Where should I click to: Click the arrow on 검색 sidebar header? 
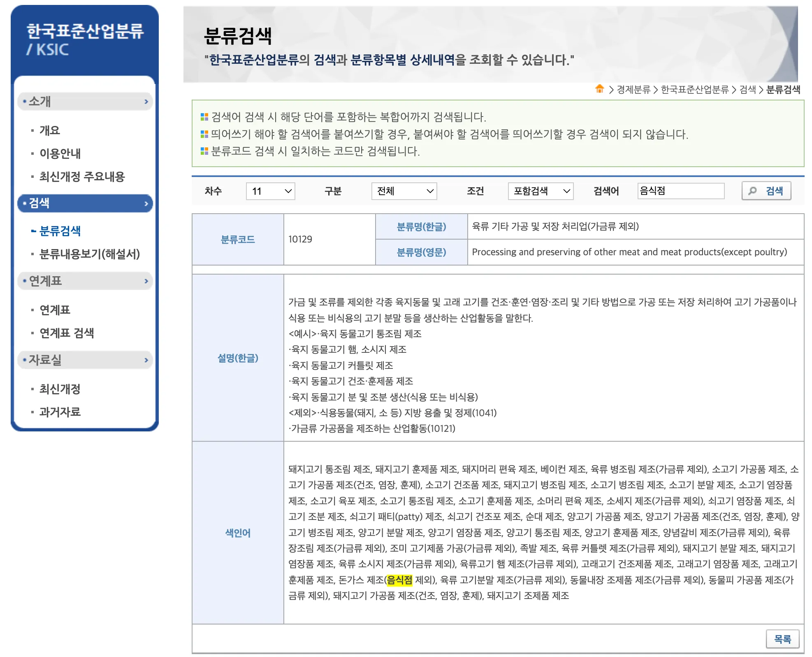146,203
